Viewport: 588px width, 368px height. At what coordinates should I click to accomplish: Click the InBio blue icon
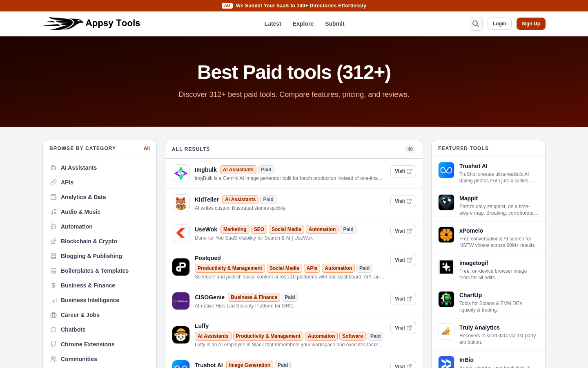pos(446,362)
